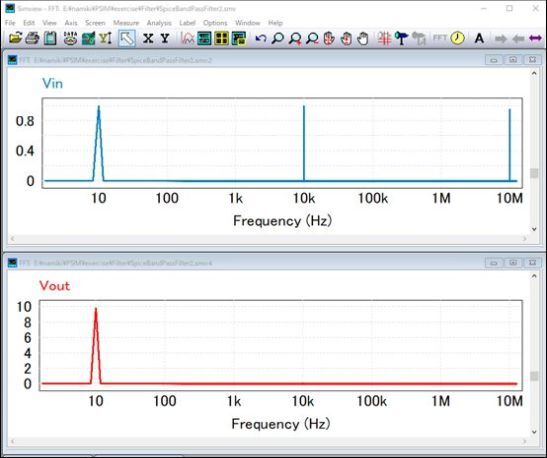This screenshot has height=458, width=547.
Task: Click the undo arrow icon
Action: coord(261,38)
